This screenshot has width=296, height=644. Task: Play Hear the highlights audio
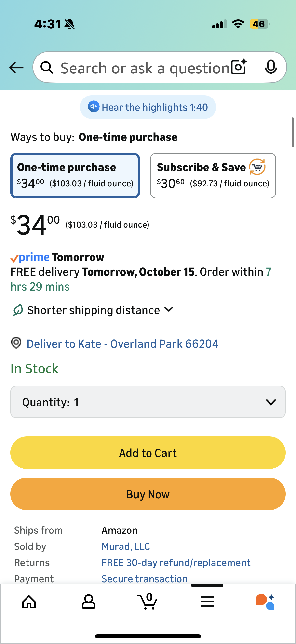148,107
